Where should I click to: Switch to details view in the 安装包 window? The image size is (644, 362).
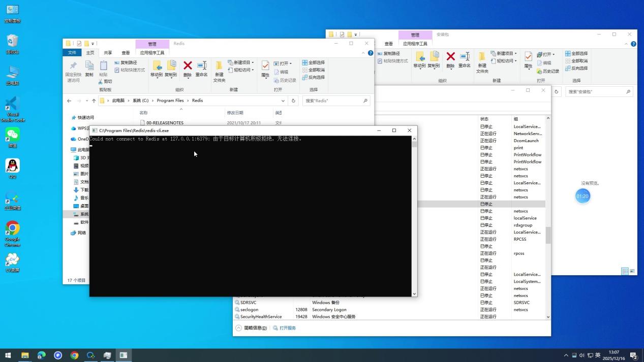point(625,271)
